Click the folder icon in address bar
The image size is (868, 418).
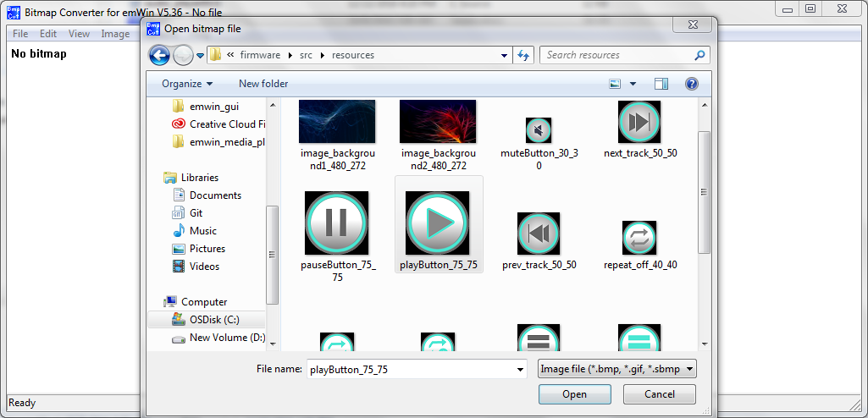[216, 55]
